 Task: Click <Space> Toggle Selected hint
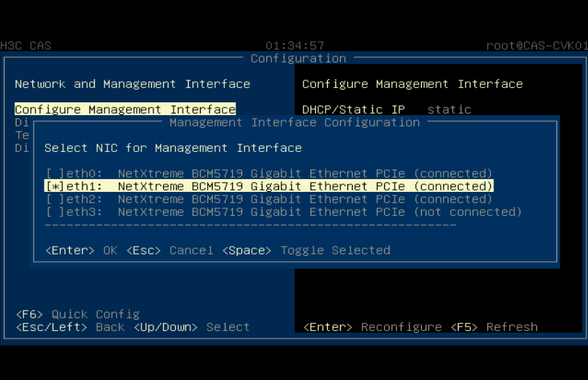pyautogui.click(x=306, y=251)
